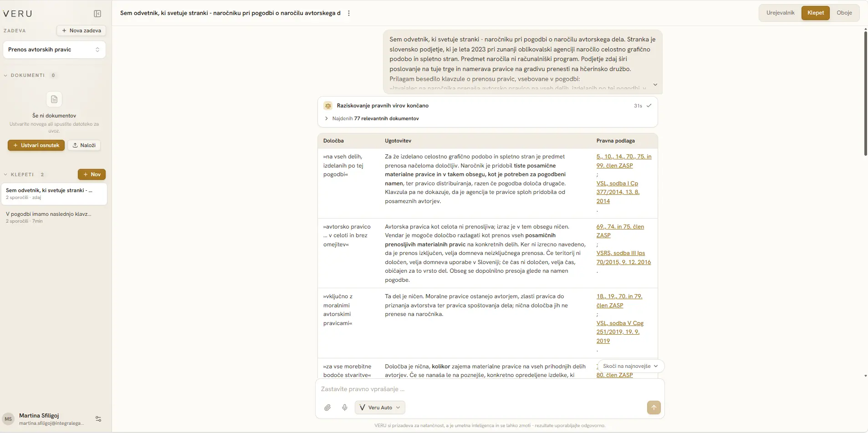Image resolution: width=868 pixels, height=433 pixels.
Task: Open user settings sliders icon
Action: click(98, 419)
